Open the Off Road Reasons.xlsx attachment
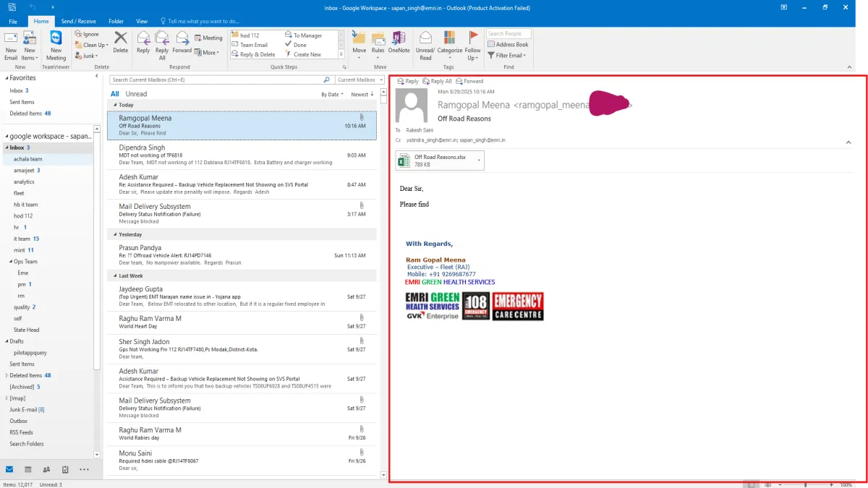Screen dimensions: 868x488 (x=439, y=160)
